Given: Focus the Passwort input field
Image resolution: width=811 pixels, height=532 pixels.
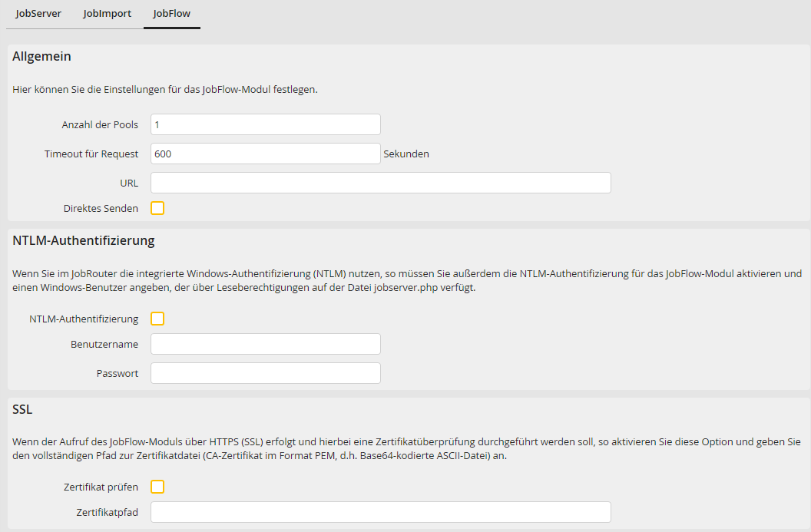Looking at the screenshot, I should tap(266, 373).
